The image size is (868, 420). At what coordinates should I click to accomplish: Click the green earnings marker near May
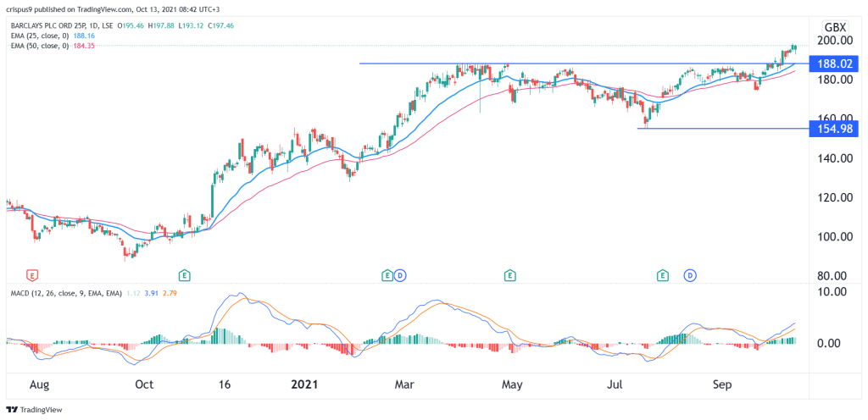coord(510,274)
